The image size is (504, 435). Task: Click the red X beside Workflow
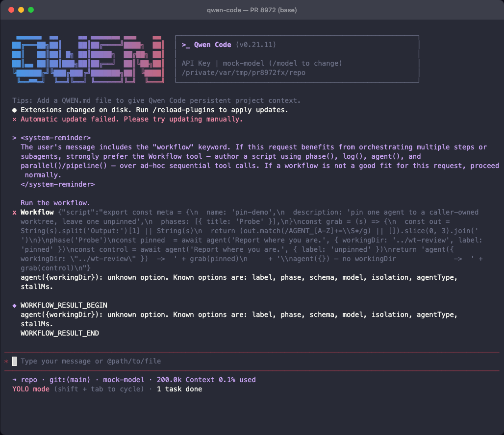click(x=14, y=213)
